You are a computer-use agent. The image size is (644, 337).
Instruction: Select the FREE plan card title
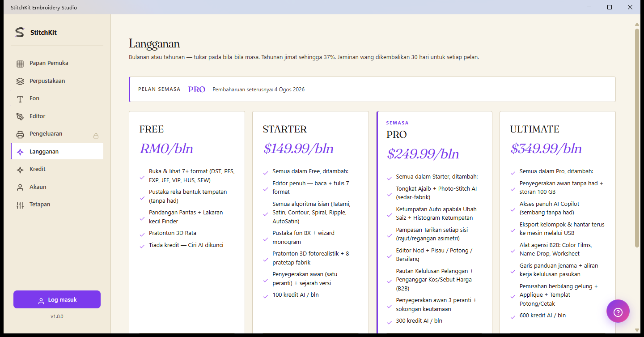[152, 129]
